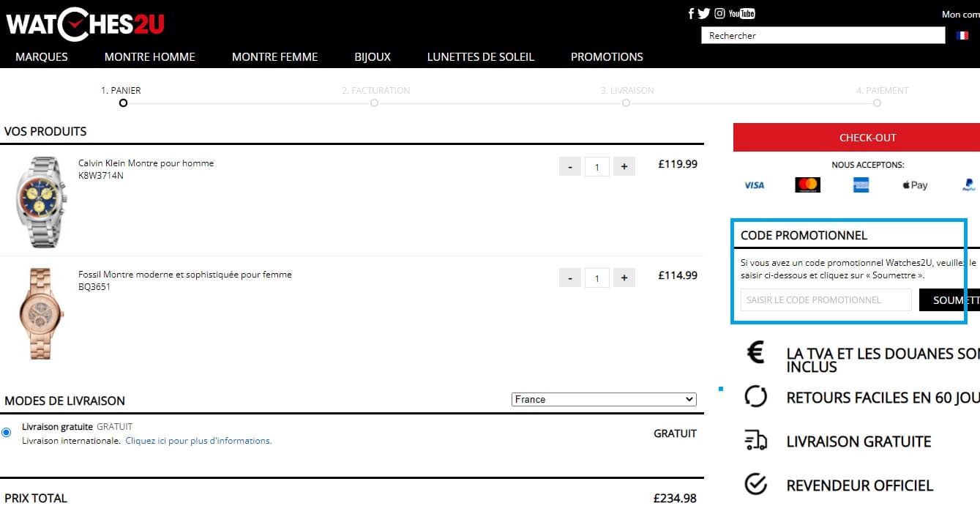This screenshot has height=506, width=980.
Task: Select the American Express payment icon
Action: point(860,185)
